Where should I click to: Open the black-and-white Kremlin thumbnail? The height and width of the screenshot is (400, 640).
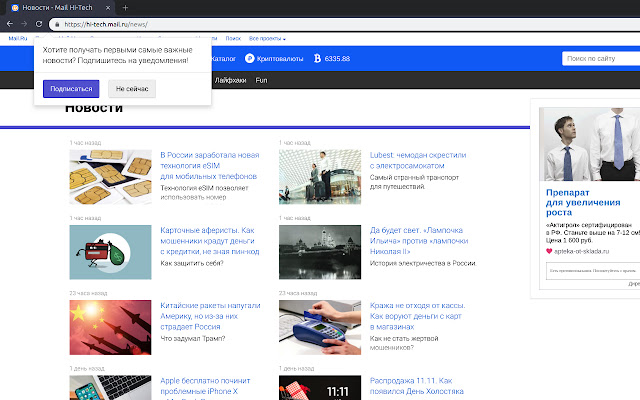click(x=320, y=252)
